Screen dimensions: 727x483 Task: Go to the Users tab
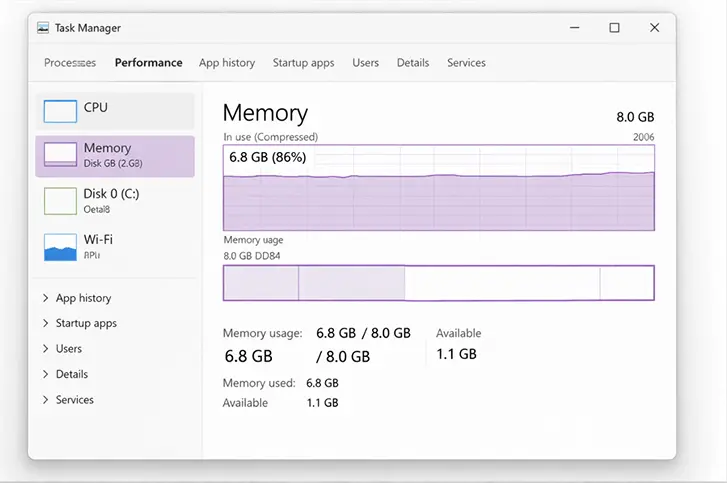point(365,63)
